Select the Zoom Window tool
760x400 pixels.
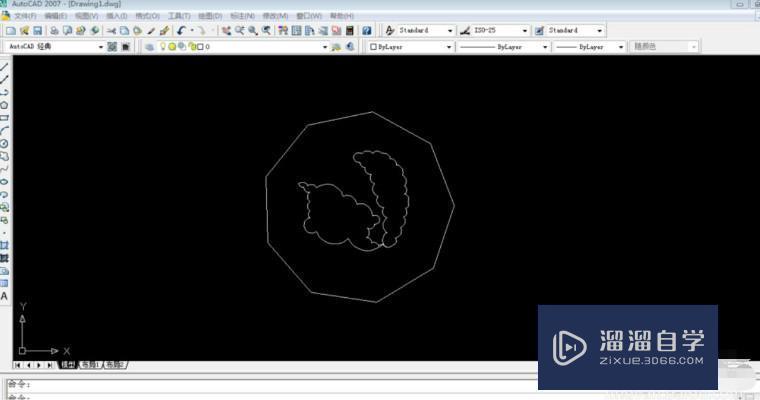pos(253,31)
